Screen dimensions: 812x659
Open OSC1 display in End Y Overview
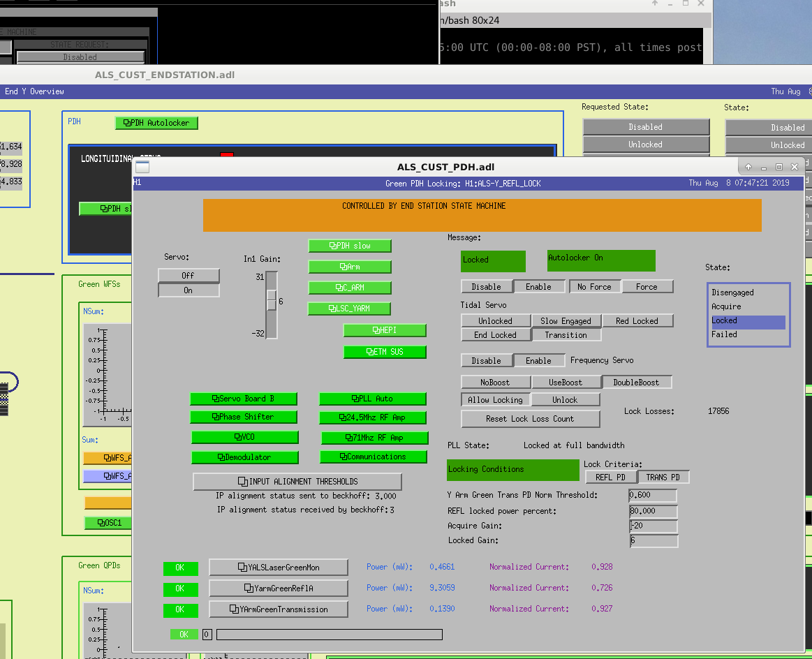click(109, 523)
